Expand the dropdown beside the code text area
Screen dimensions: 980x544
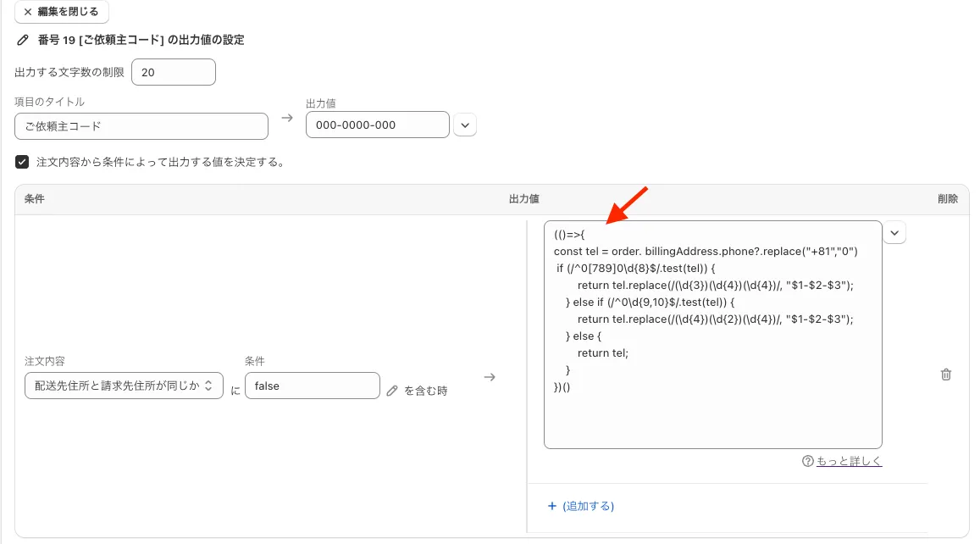pos(894,233)
